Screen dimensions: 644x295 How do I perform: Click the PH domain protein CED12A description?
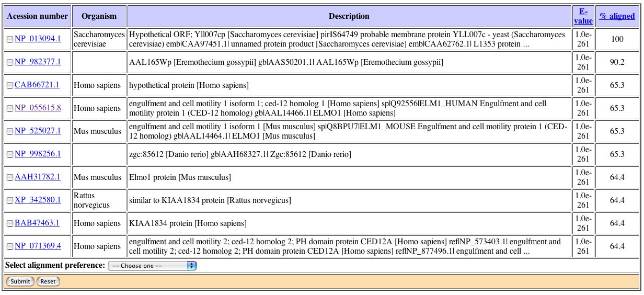(x=349, y=246)
